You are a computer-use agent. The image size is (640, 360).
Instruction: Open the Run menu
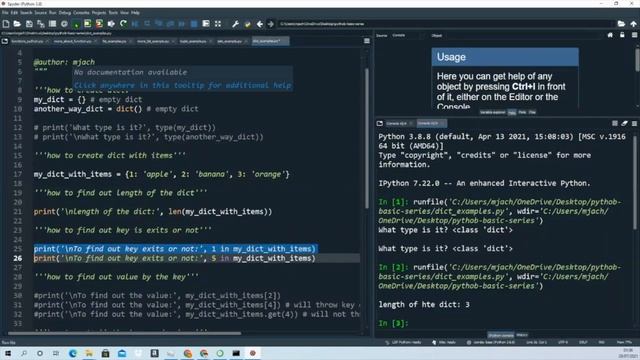point(53,13)
